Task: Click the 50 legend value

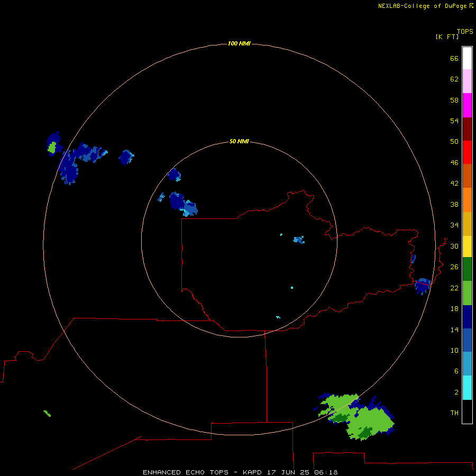Action: 454,142
